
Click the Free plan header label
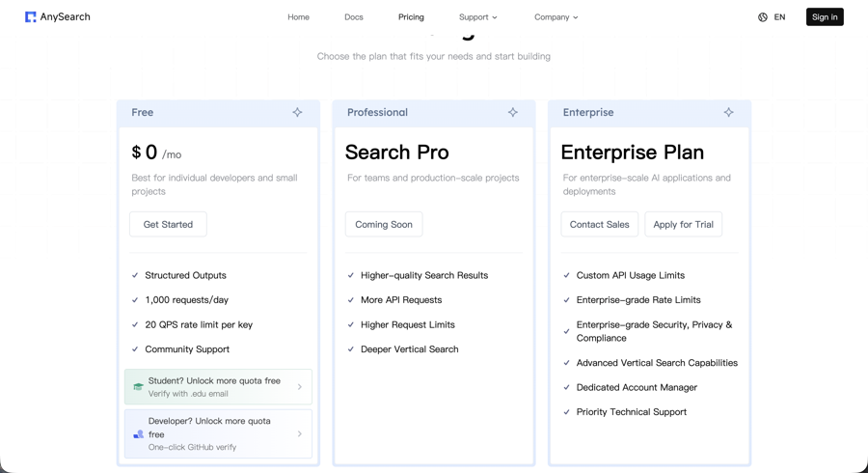click(x=143, y=112)
